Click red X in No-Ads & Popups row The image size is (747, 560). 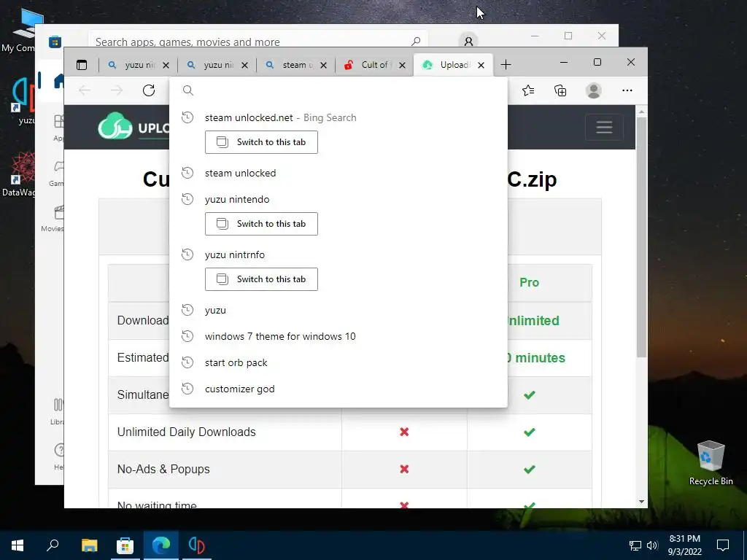click(x=404, y=469)
